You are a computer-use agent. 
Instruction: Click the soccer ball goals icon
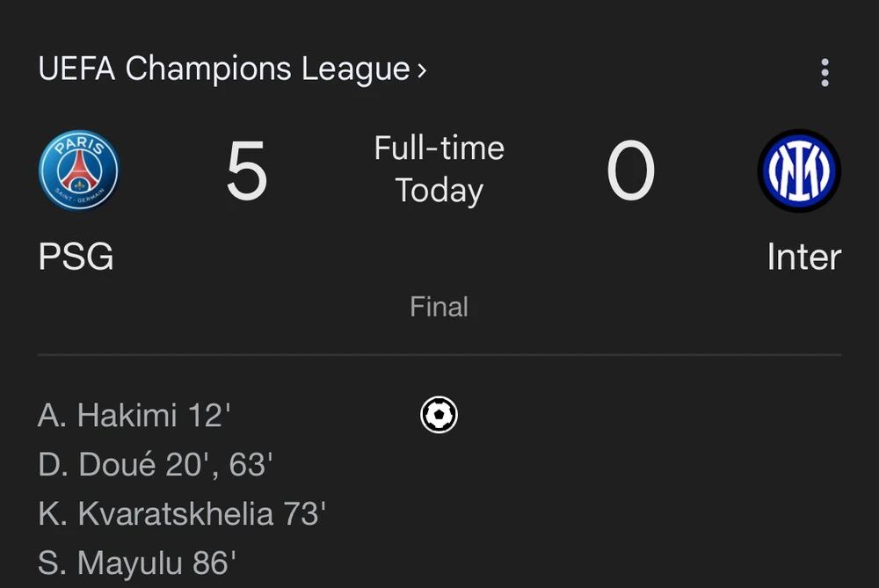[439, 414]
